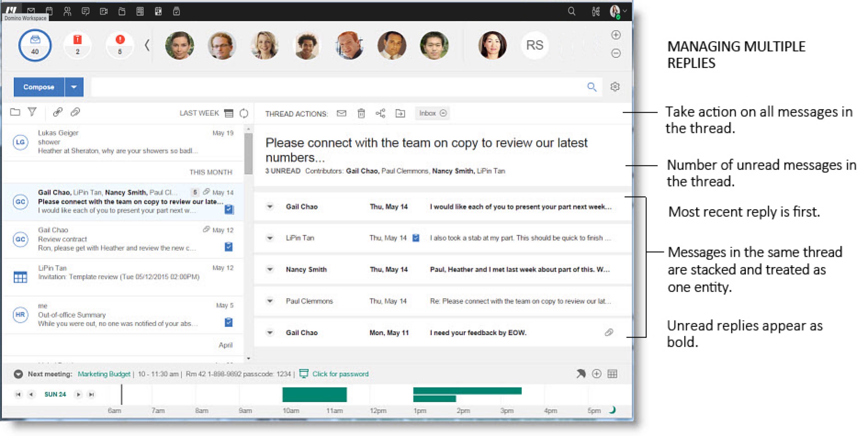Open the inbox circle showing 40
868x436 pixels.
(35, 45)
